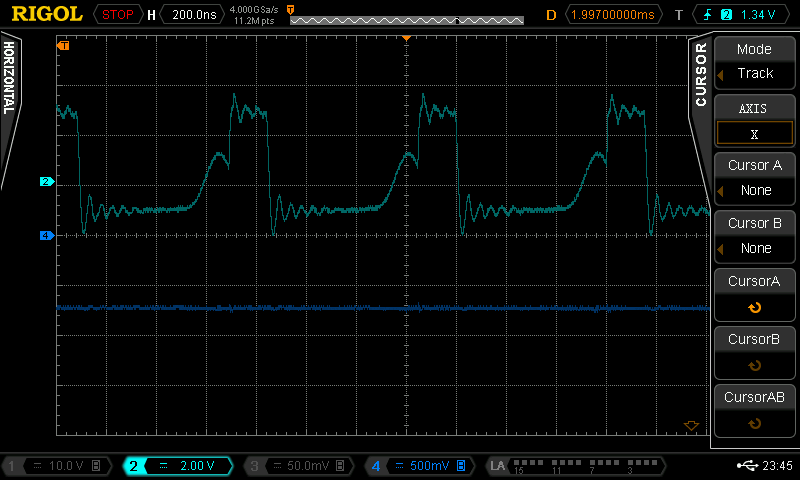Open the cursor Mode Track menu
Image resolution: width=800 pixels, height=480 pixels.
pos(754,62)
